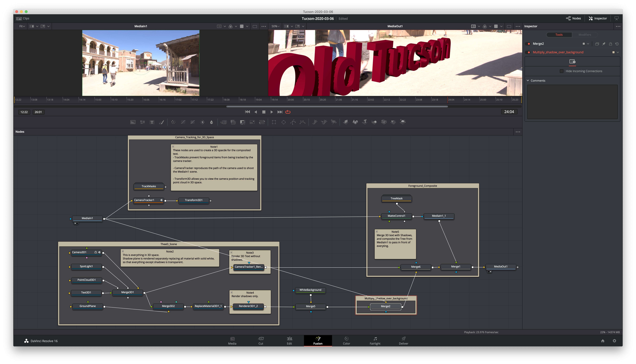Viewport: 636px width, 364px height.
Task: Add a Camera 3D tool from the toolbar
Action: (384, 122)
